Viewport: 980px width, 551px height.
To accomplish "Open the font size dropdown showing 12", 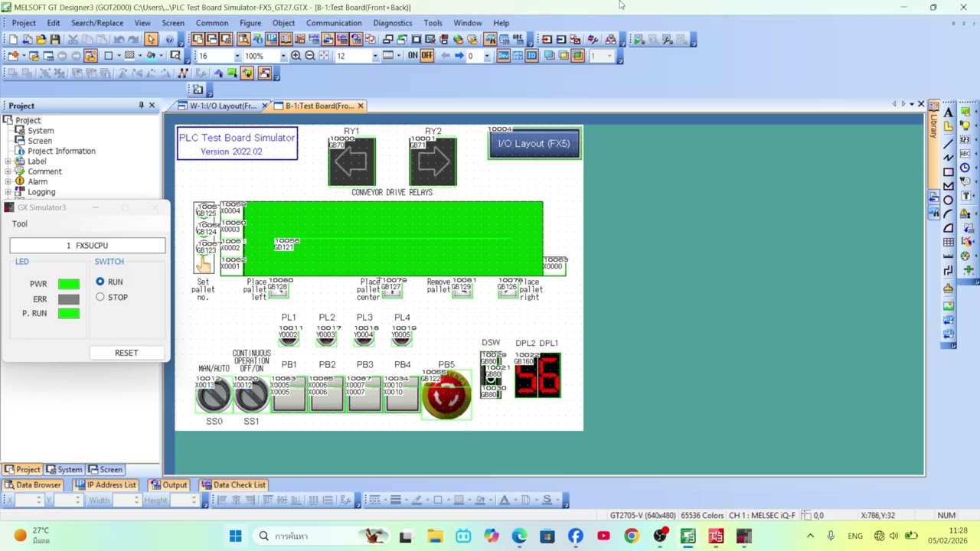I will click(x=375, y=56).
